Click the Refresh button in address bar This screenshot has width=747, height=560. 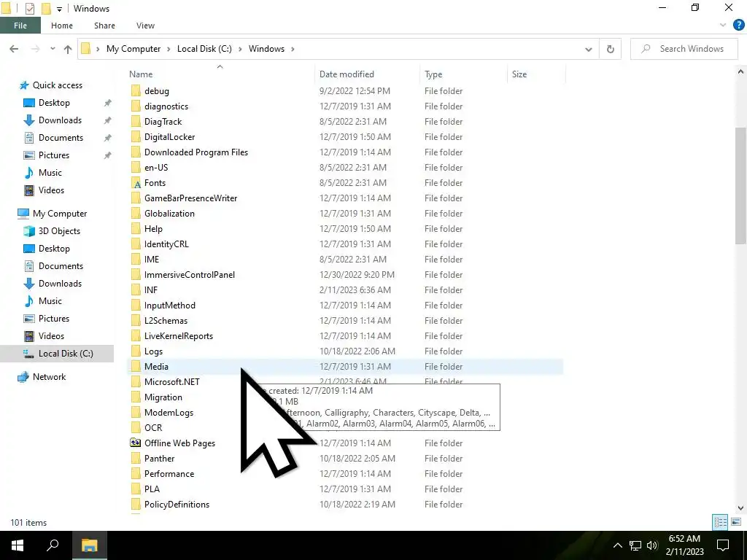coord(611,49)
